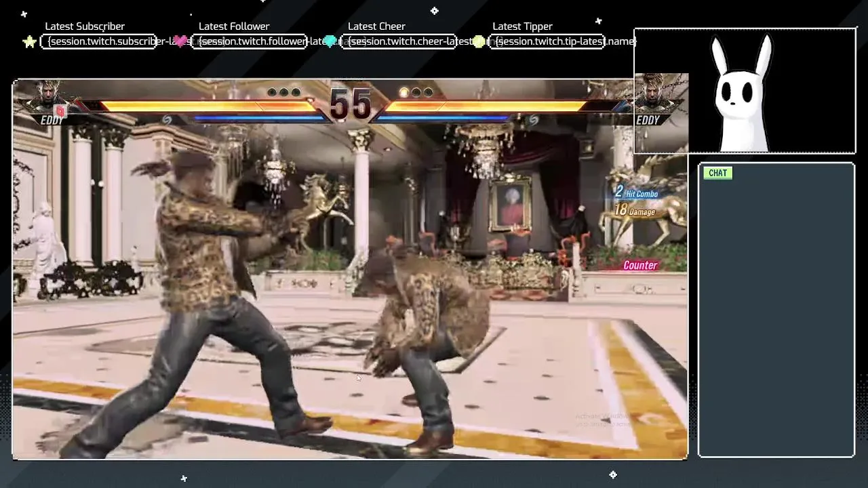
Task: Click the right EDDY name label
Action: tap(648, 121)
